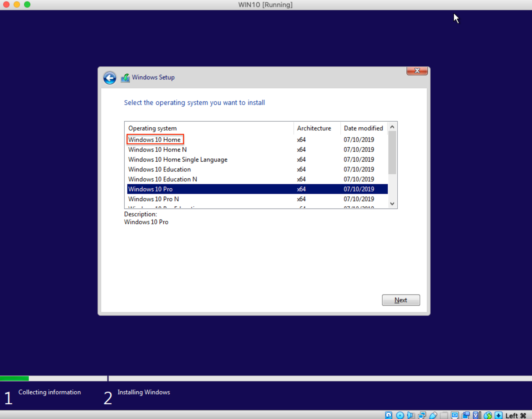Click the yellow minimize button of WIN10 window
Screen dimensions: 532x419
(x=17, y=4)
